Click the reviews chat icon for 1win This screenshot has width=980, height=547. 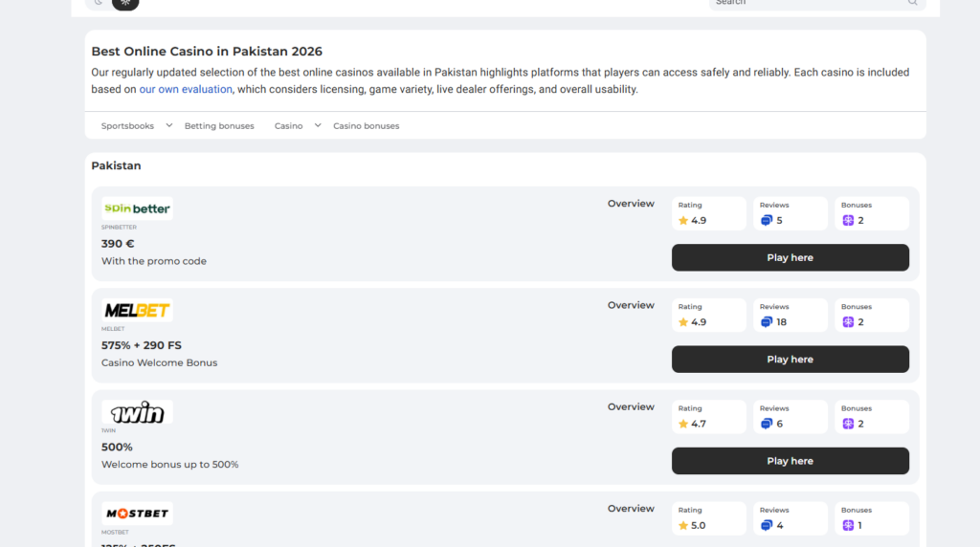767,424
